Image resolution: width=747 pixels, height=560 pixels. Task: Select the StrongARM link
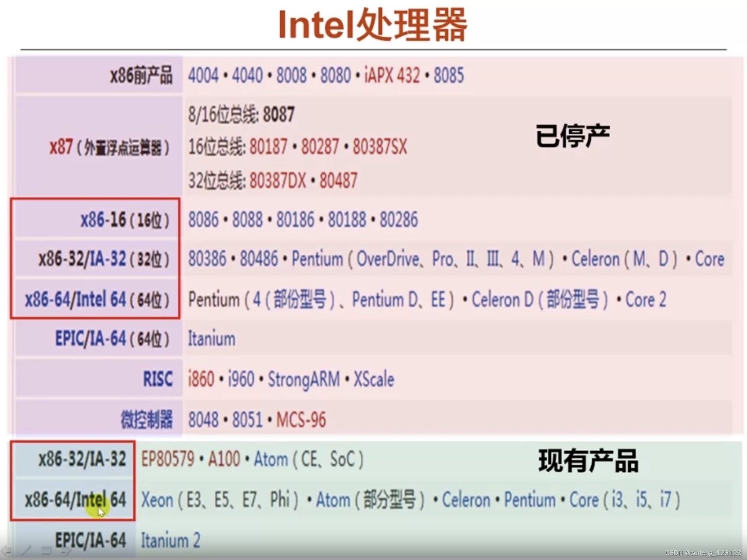[304, 379]
